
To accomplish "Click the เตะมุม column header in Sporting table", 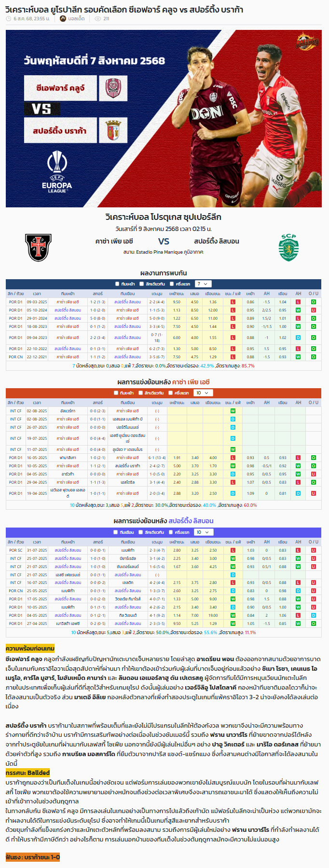I will [157, 542].
